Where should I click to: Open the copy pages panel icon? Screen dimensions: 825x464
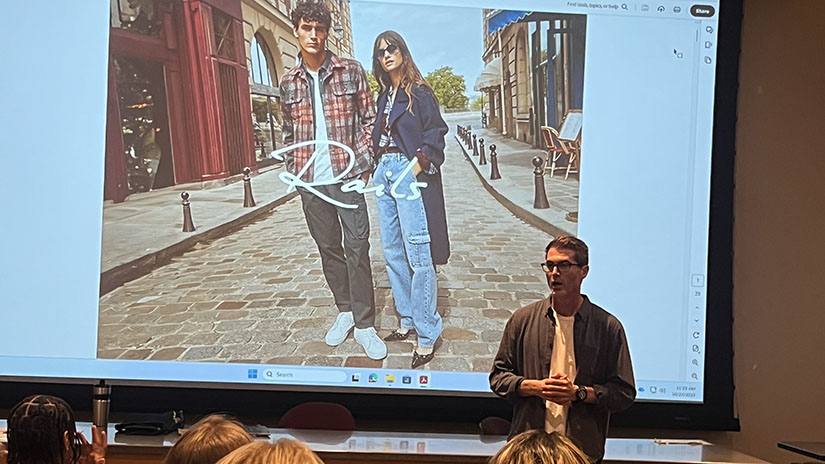(x=708, y=60)
